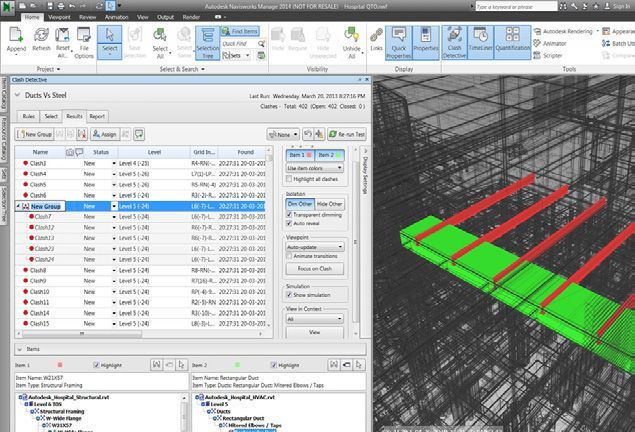
Task: Toggle the Selection Tree panel
Action: tap(207, 43)
